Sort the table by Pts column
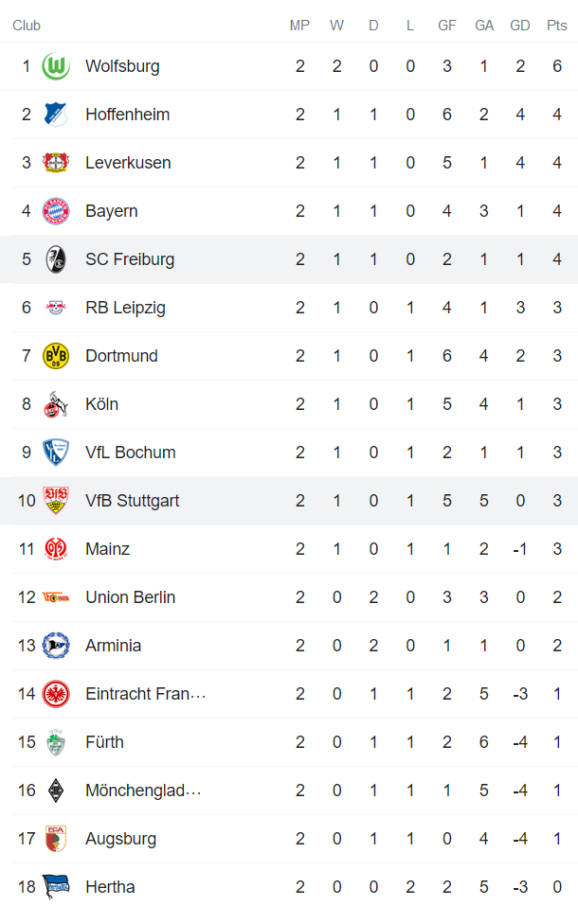The height and width of the screenshot is (924, 578). coord(559,26)
